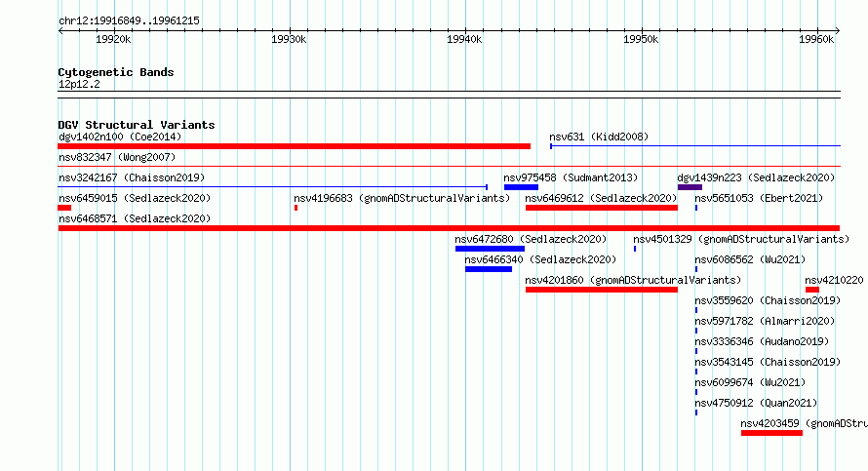Click the DGV Structural Variants track title

coord(137,125)
